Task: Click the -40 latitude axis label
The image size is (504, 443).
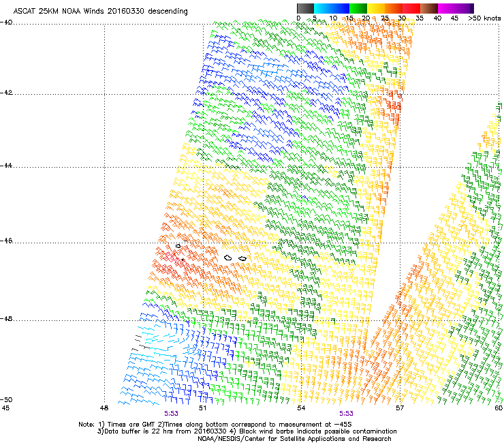Action: pyautogui.click(x=6, y=22)
